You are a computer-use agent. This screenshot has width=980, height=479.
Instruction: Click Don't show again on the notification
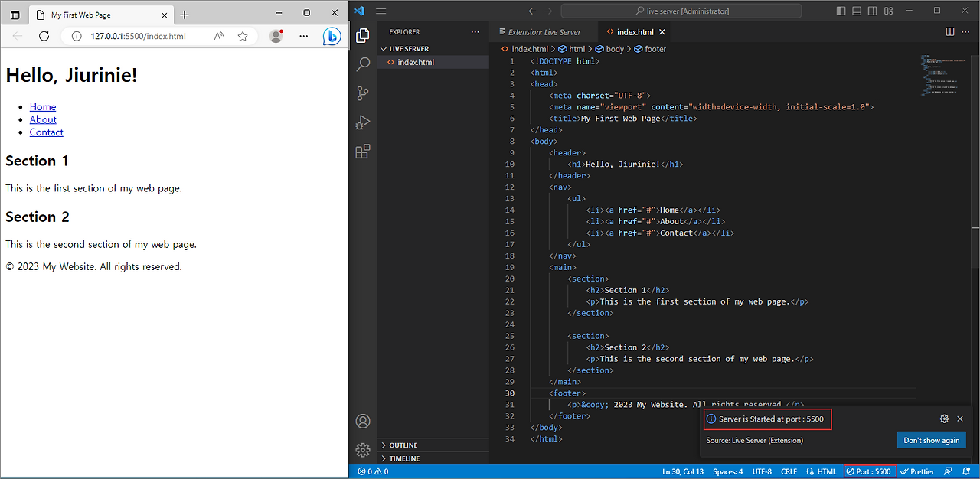931,440
